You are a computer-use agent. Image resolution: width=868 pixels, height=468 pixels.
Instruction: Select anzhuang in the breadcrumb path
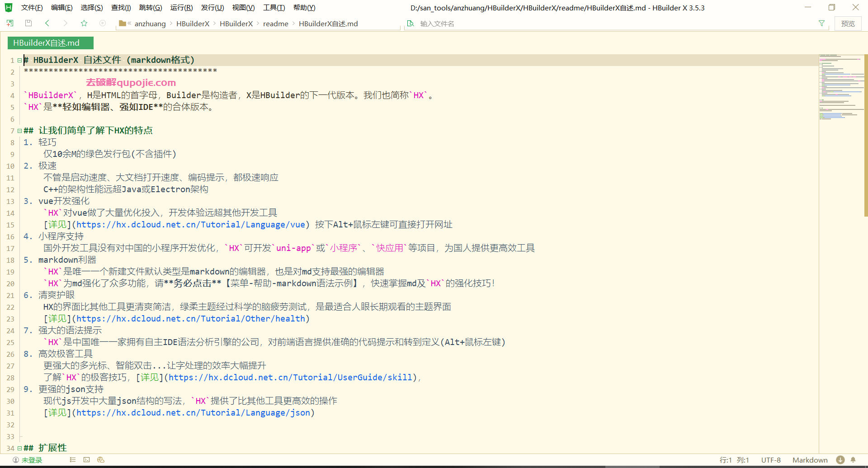pyautogui.click(x=150, y=24)
